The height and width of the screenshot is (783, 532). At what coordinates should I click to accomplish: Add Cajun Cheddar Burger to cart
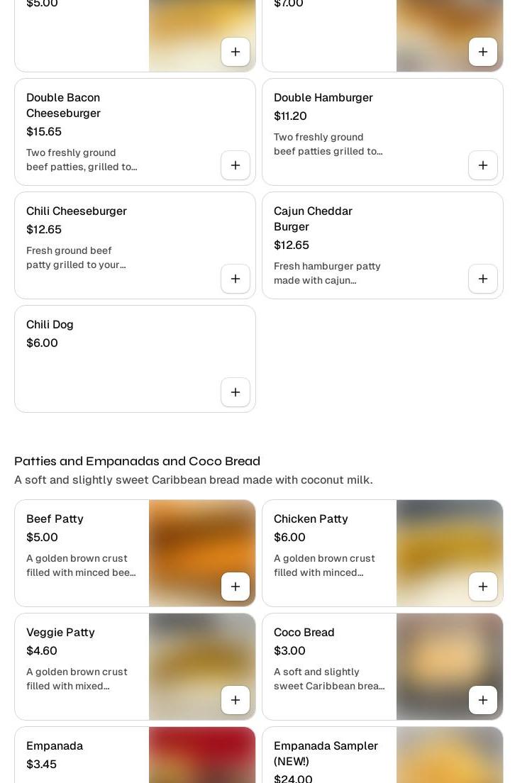[483, 279]
